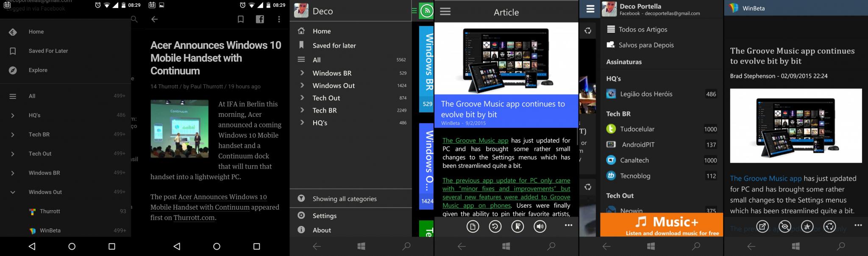This screenshot has height=256, width=868.
Task: Toggle the crossed-eye read status in WinBeta toolbar
Action: pos(785,227)
